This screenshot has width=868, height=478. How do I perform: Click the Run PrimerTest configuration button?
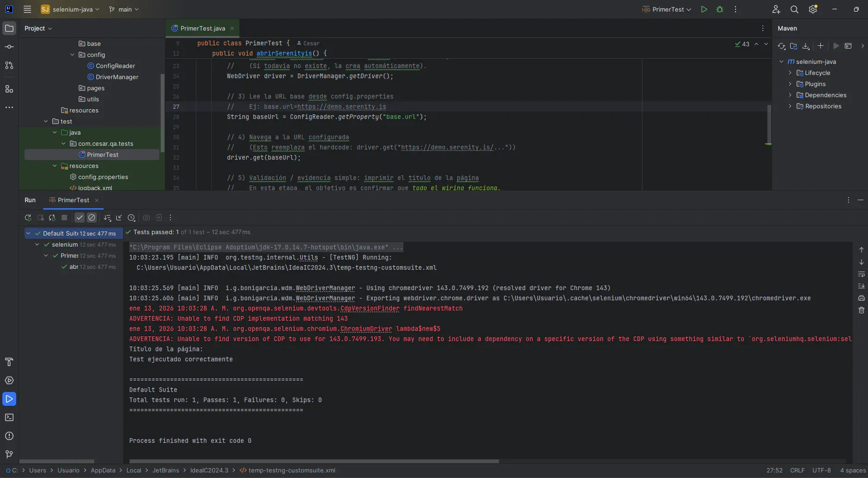704,9
